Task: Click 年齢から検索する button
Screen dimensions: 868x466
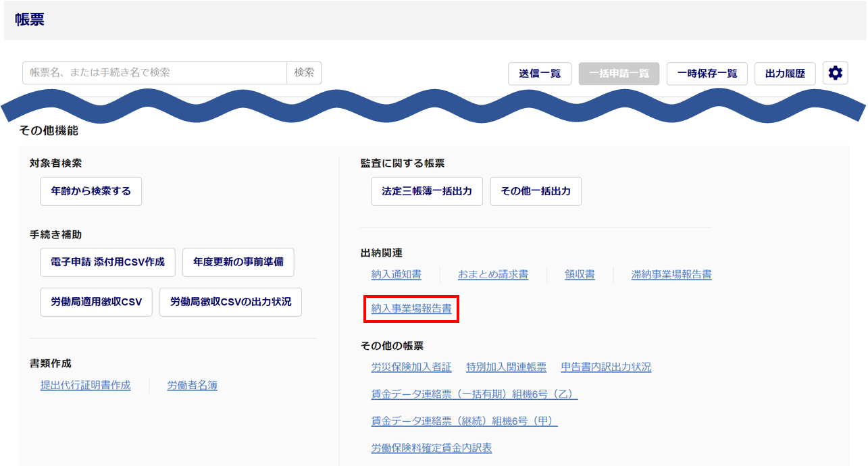Action: point(91,191)
